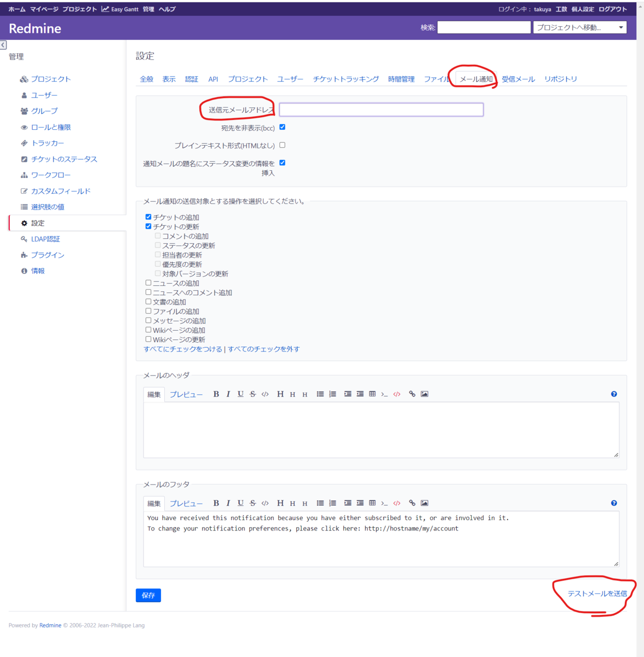
Task: Check メッセージの追加 notification
Action: coord(148,320)
